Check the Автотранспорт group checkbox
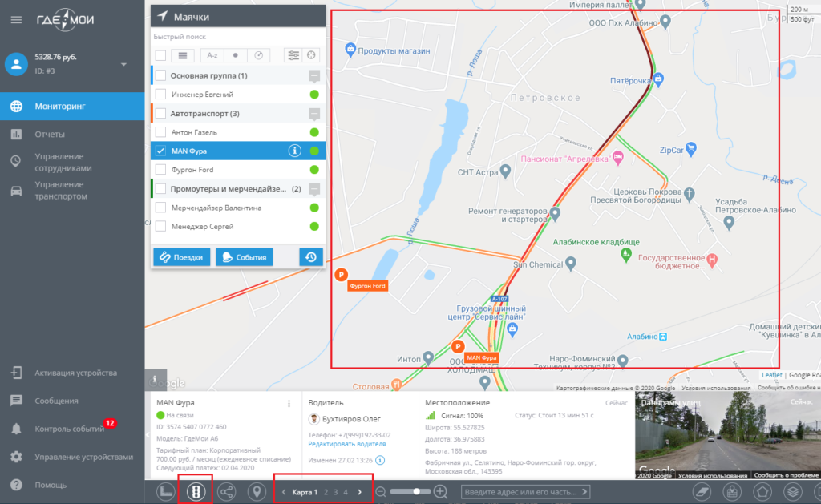The image size is (821, 504). (160, 113)
